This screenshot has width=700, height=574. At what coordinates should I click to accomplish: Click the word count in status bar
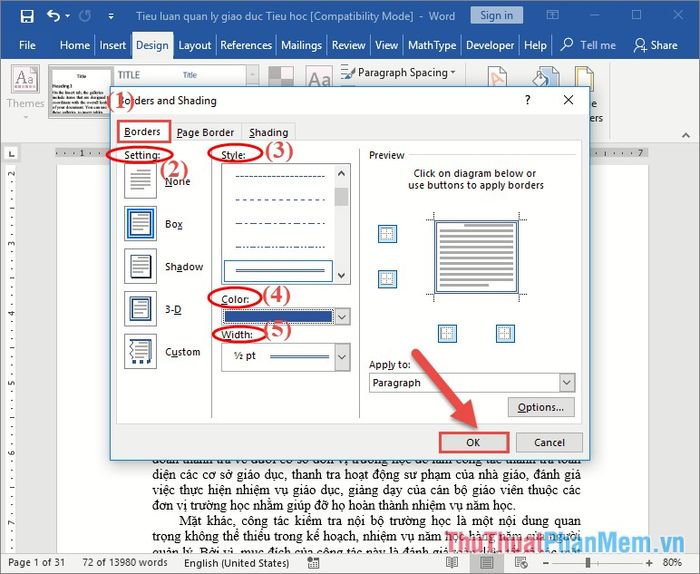click(125, 562)
